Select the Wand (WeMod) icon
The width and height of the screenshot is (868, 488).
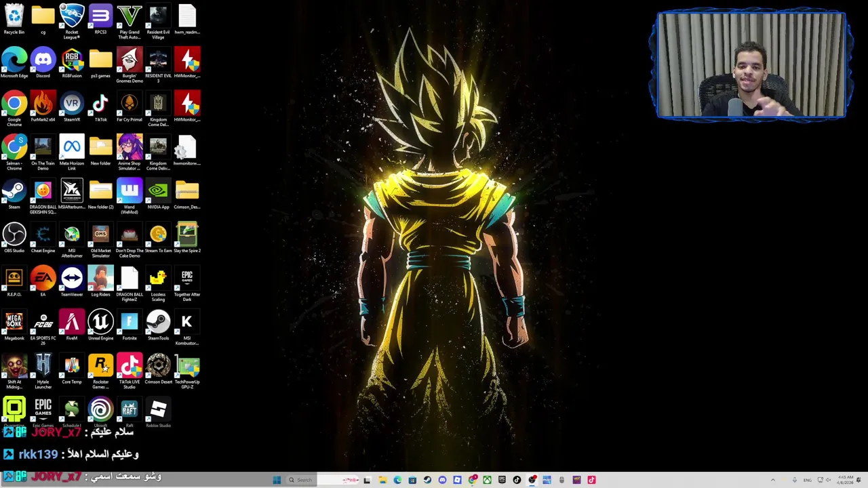[x=130, y=197]
